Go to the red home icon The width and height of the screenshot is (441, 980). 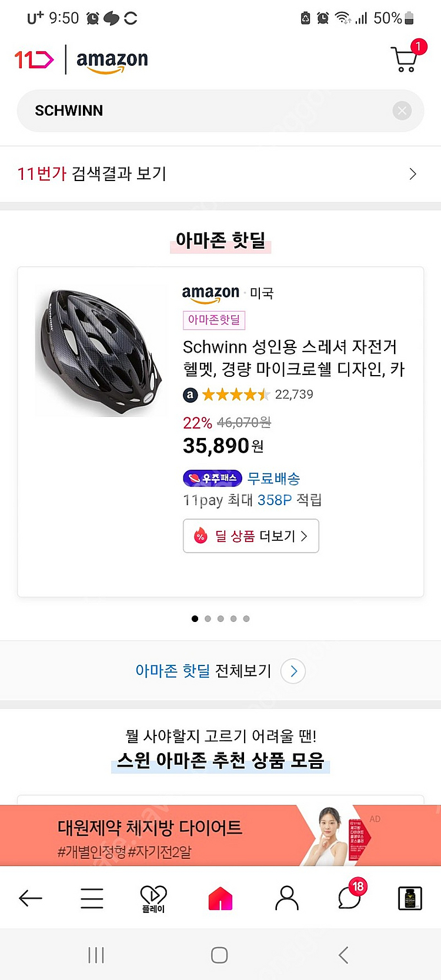pyautogui.click(x=220, y=898)
